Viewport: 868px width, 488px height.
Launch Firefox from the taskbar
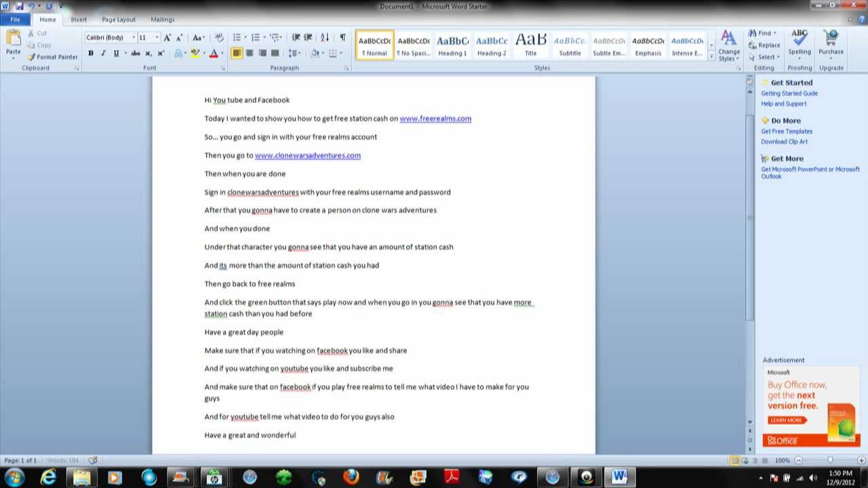[351, 477]
